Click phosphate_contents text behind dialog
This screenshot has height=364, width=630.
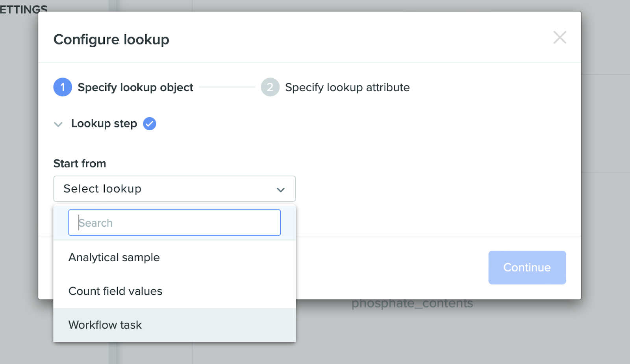(412, 304)
